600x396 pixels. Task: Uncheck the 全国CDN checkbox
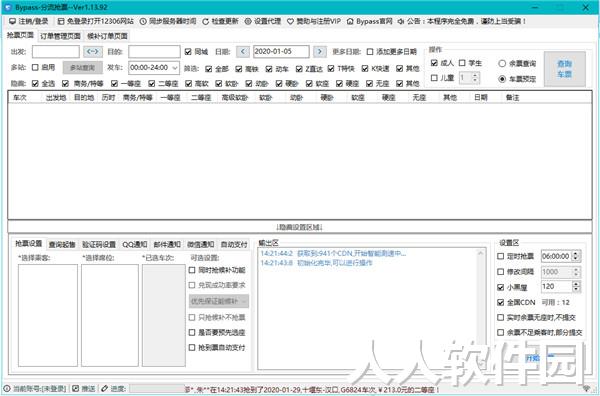point(501,302)
